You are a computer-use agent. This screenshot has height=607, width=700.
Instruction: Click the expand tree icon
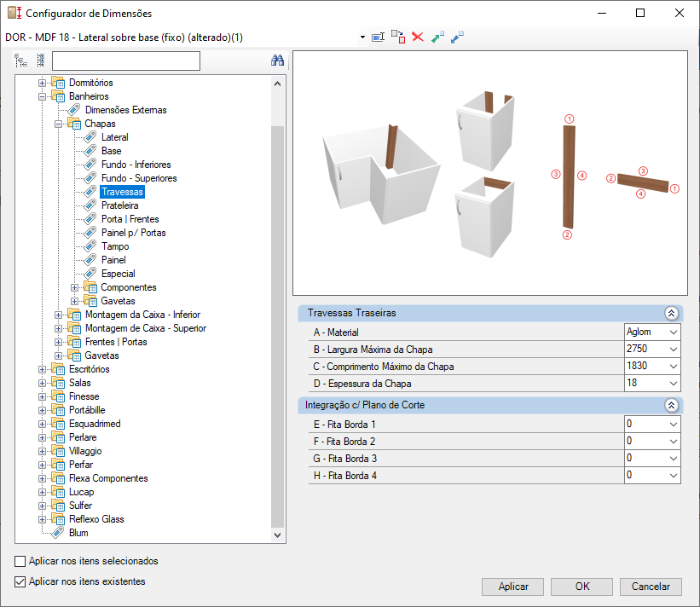21,61
